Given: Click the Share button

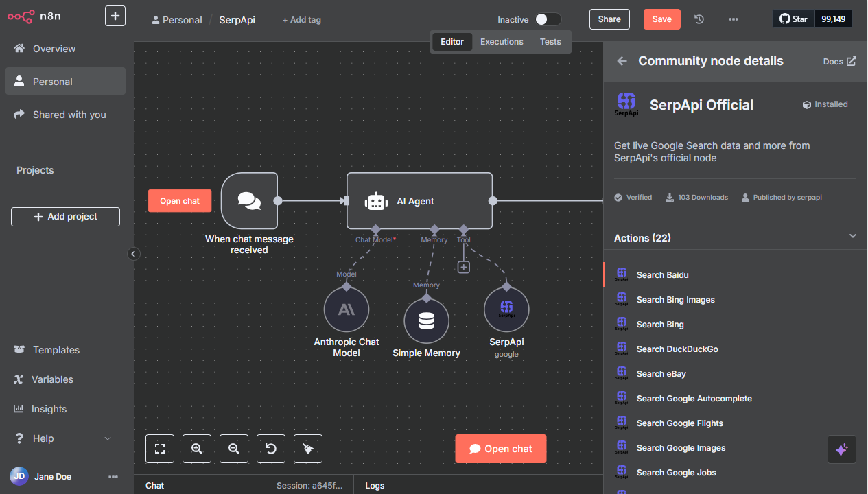Looking at the screenshot, I should [609, 19].
